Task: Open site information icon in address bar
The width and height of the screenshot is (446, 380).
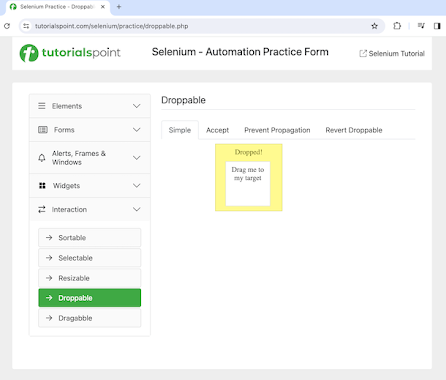Action: [x=26, y=26]
